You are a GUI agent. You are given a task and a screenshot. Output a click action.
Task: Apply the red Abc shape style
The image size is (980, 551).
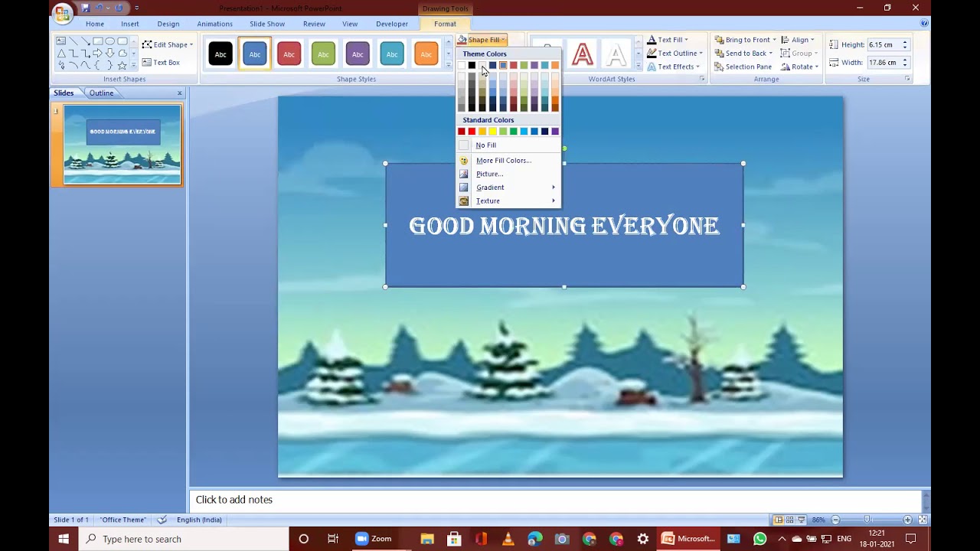289,54
